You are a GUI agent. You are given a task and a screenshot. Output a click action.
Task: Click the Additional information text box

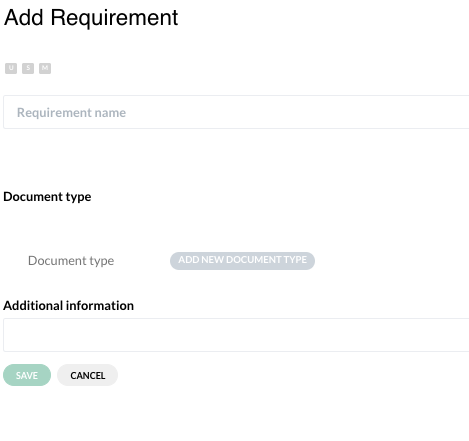tap(236, 335)
